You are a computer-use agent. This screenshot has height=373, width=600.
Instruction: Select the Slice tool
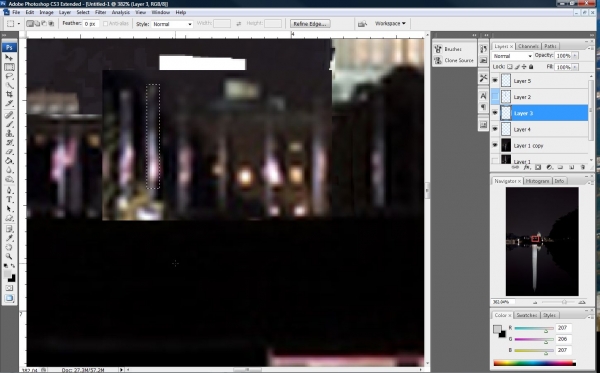tap(9, 103)
